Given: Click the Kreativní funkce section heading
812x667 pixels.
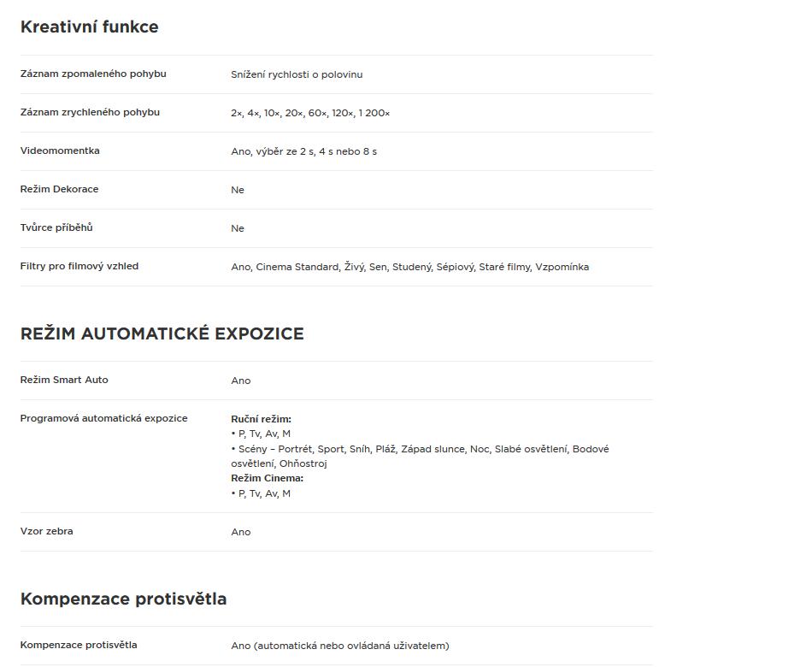Looking at the screenshot, I should 89,27.
